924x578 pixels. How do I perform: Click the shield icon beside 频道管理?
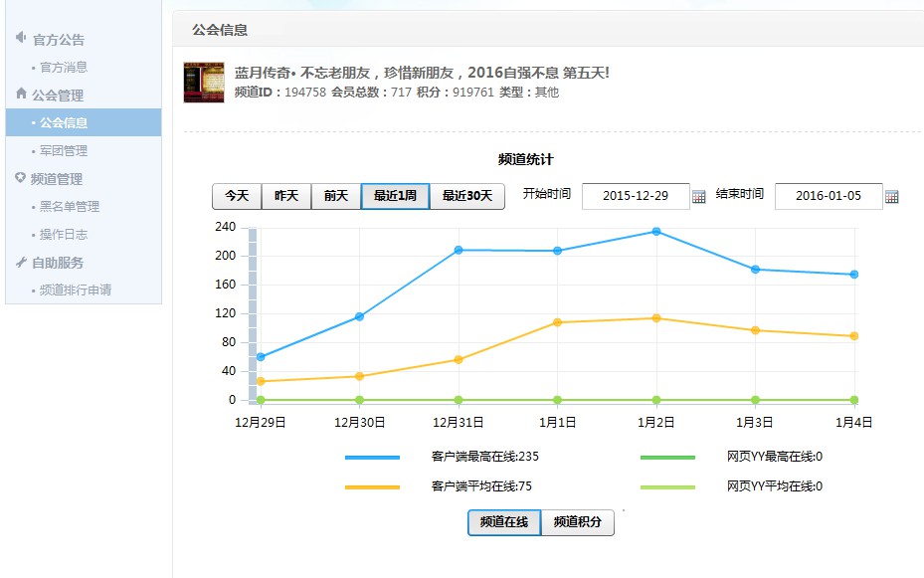(x=21, y=178)
